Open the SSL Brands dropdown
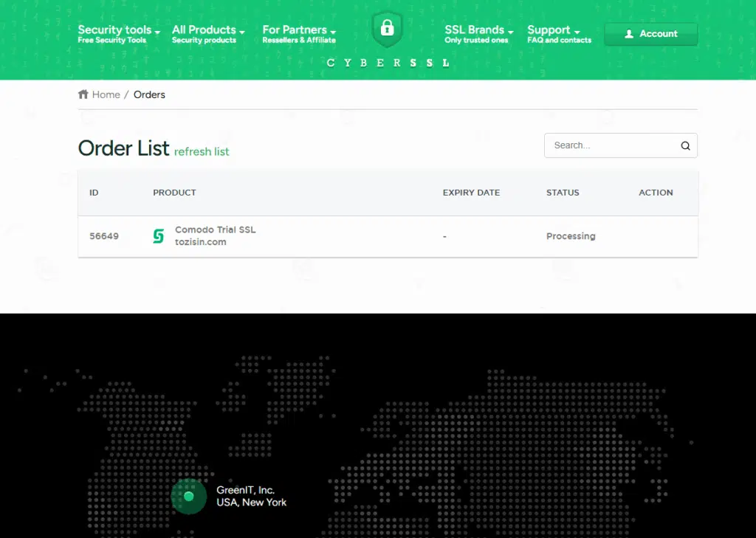Image resolution: width=756 pixels, height=538 pixels. (x=478, y=34)
